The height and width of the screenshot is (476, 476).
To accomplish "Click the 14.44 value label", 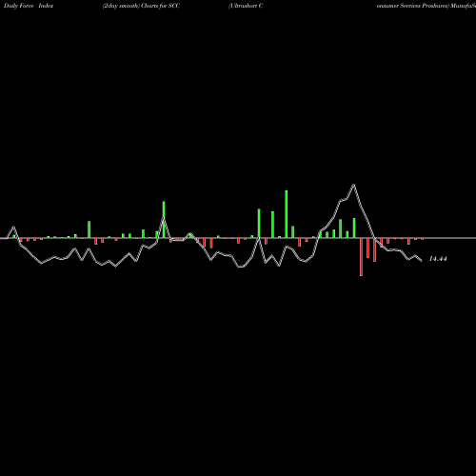I will [438, 259].
